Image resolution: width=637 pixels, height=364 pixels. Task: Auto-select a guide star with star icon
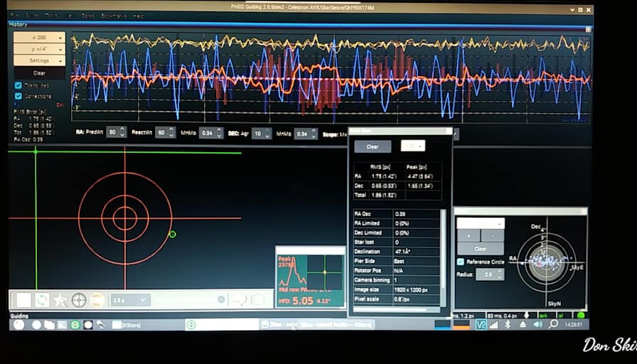coord(60,300)
